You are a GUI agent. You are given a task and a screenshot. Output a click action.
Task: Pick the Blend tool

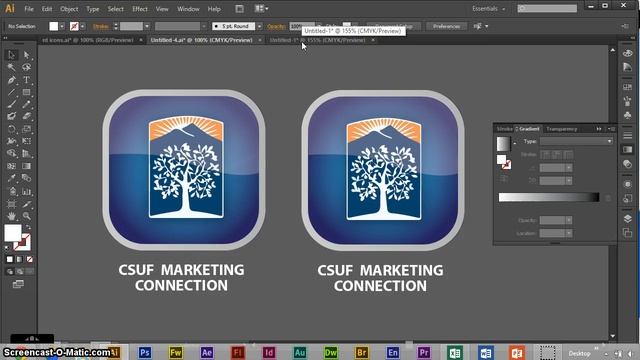click(27, 178)
